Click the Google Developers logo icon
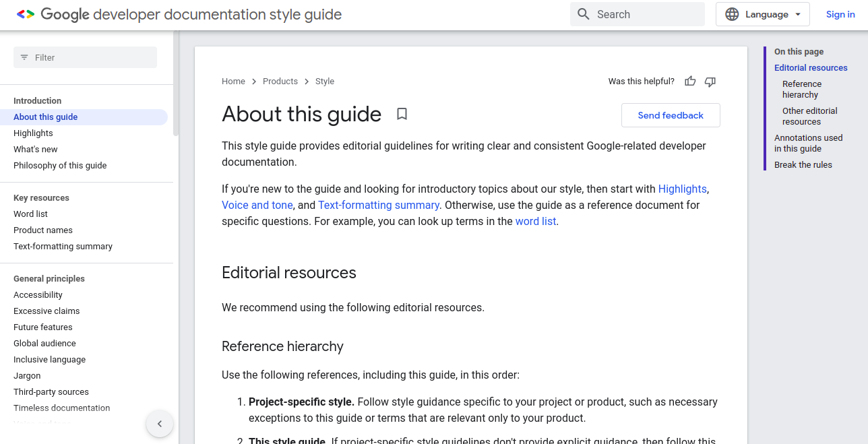868x444 pixels. pos(26,14)
